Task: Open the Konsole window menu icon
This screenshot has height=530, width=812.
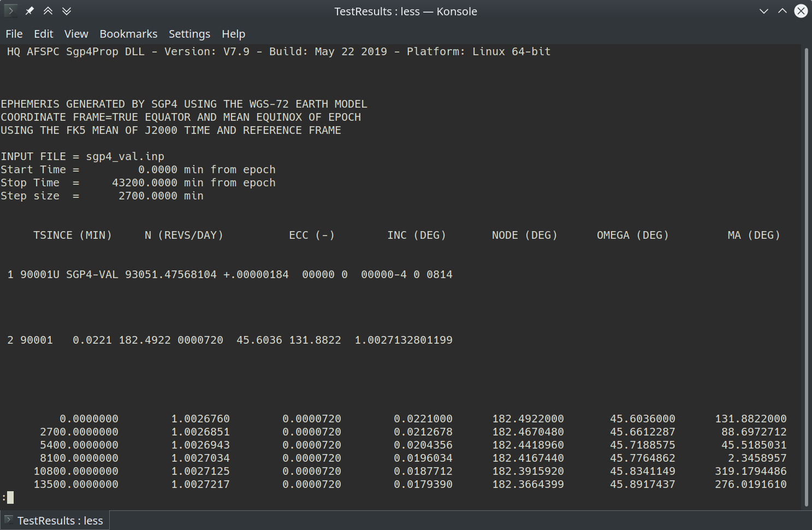Action: (x=10, y=11)
